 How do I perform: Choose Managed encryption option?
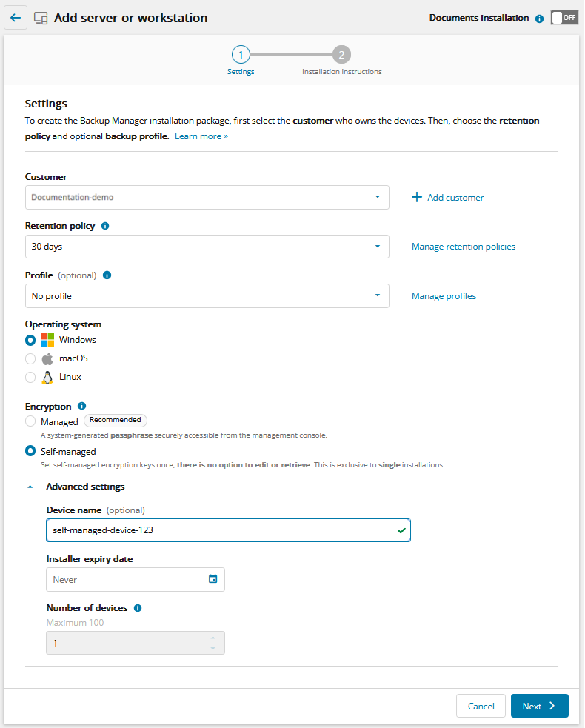coord(30,421)
